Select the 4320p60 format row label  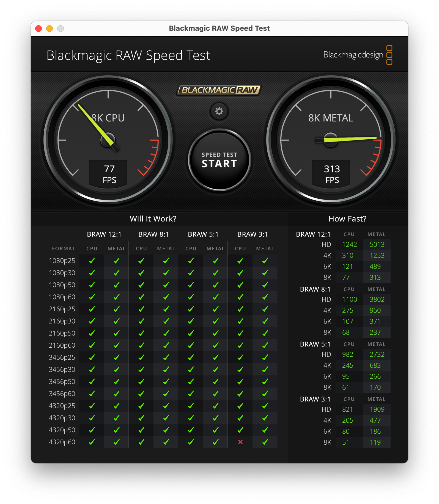point(62,442)
